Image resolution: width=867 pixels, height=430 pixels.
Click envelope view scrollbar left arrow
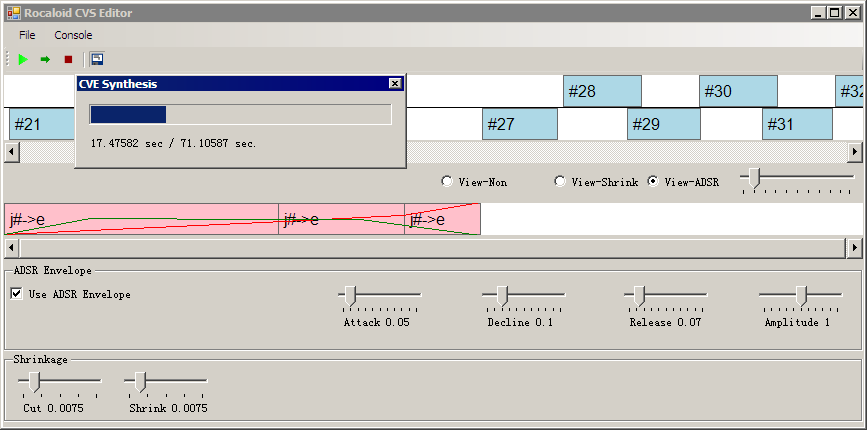pos(12,248)
